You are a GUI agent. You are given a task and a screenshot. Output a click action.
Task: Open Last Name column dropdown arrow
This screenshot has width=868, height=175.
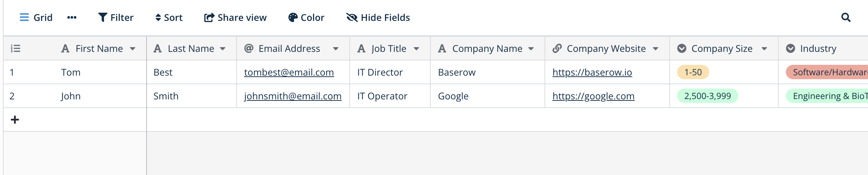[223, 49]
